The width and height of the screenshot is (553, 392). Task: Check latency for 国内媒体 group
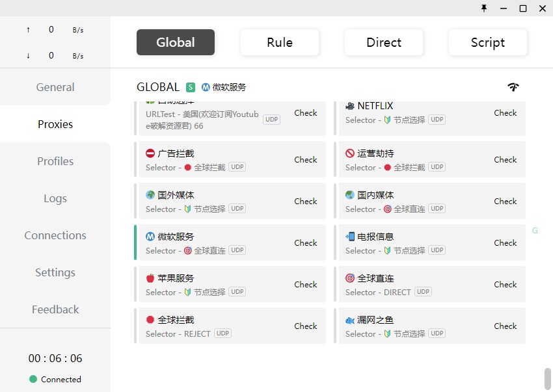[505, 202]
